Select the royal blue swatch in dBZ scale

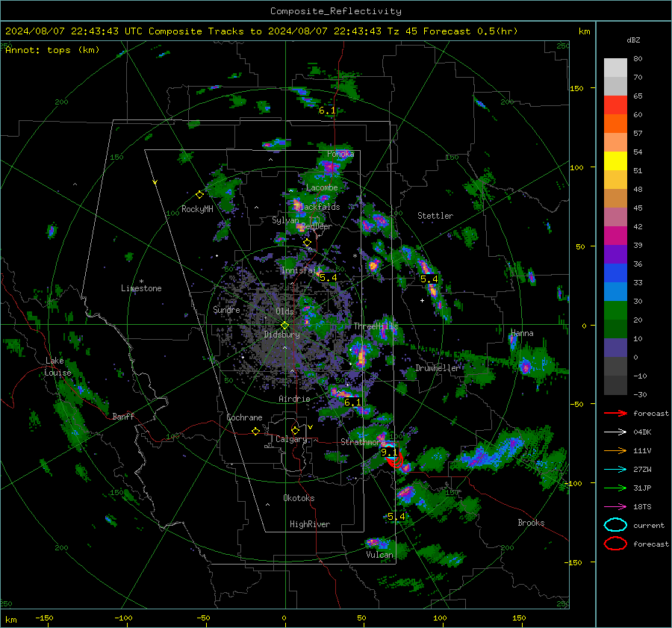coord(615,273)
